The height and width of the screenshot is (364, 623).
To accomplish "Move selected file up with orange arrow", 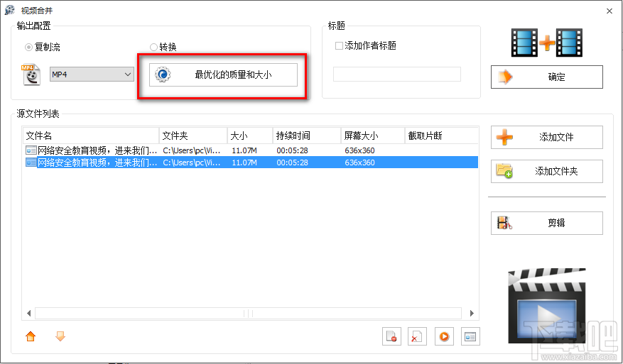I will tap(31, 336).
